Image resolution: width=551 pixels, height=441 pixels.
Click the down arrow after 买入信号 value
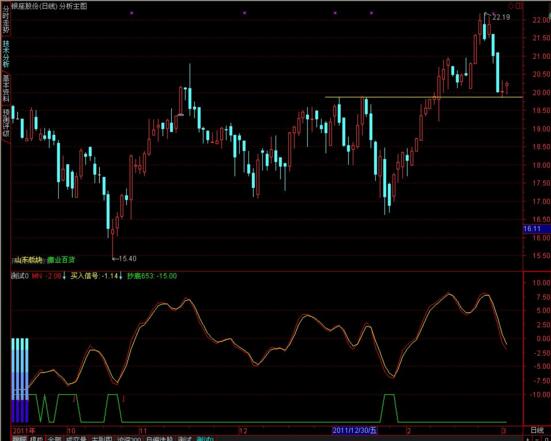pos(121,276)
